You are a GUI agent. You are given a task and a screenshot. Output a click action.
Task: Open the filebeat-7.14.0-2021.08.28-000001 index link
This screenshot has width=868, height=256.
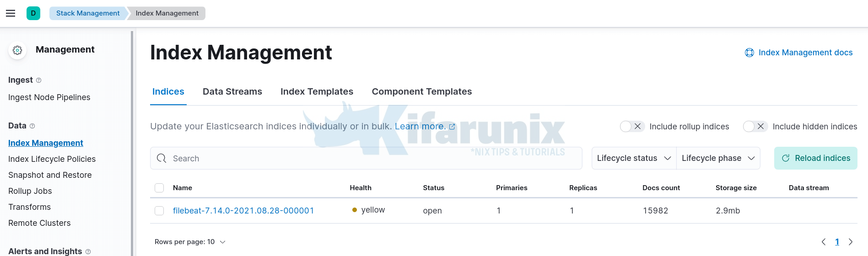(243, 211)
